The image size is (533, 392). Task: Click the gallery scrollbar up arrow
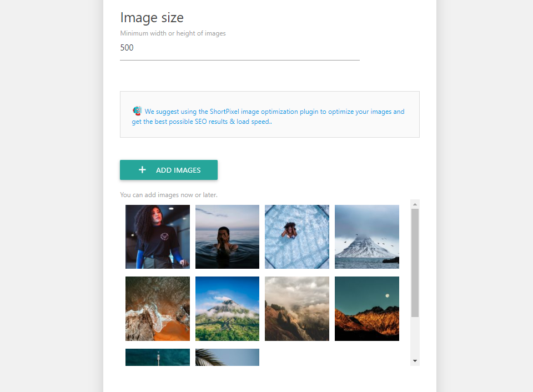click(415, 204)
